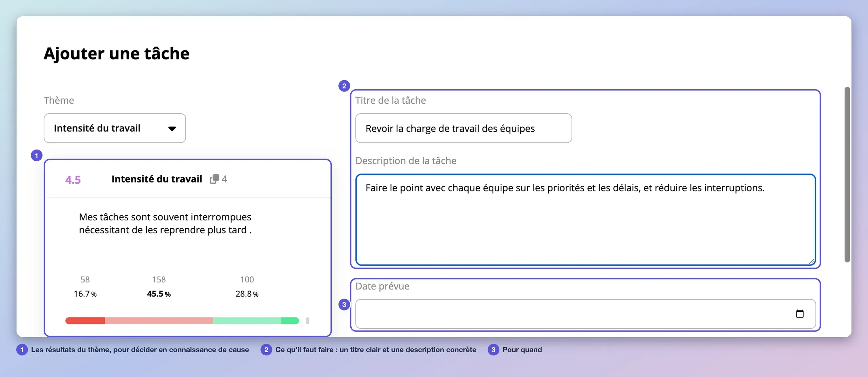Image resolution: width=868 pixels, height=377 pixels.
Task: Click the calendar icon in Date prévue
Action: (x=800, y=314)
